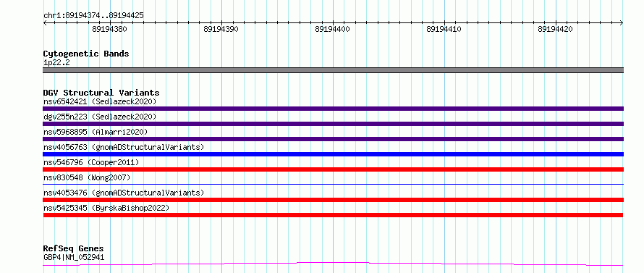Open variant nsv4053476 (gnomADStructuralVariants) label

tap(124, 193)
